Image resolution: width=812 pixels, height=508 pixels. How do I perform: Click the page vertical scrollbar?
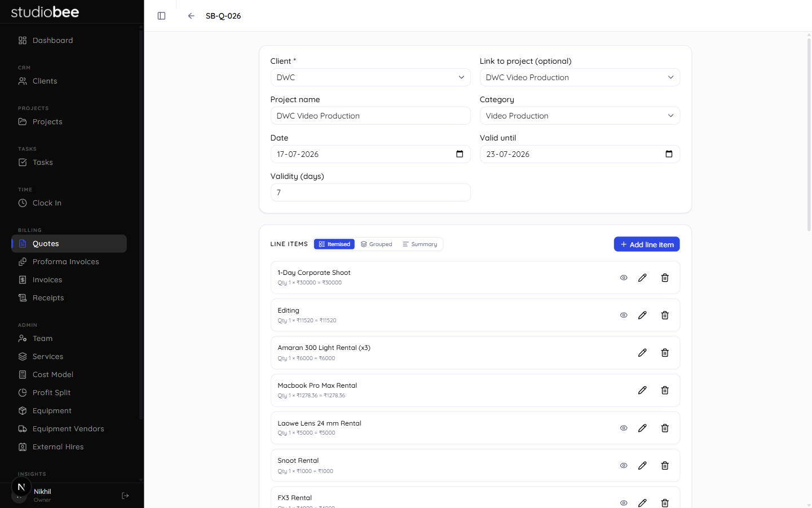pos(809,135)
